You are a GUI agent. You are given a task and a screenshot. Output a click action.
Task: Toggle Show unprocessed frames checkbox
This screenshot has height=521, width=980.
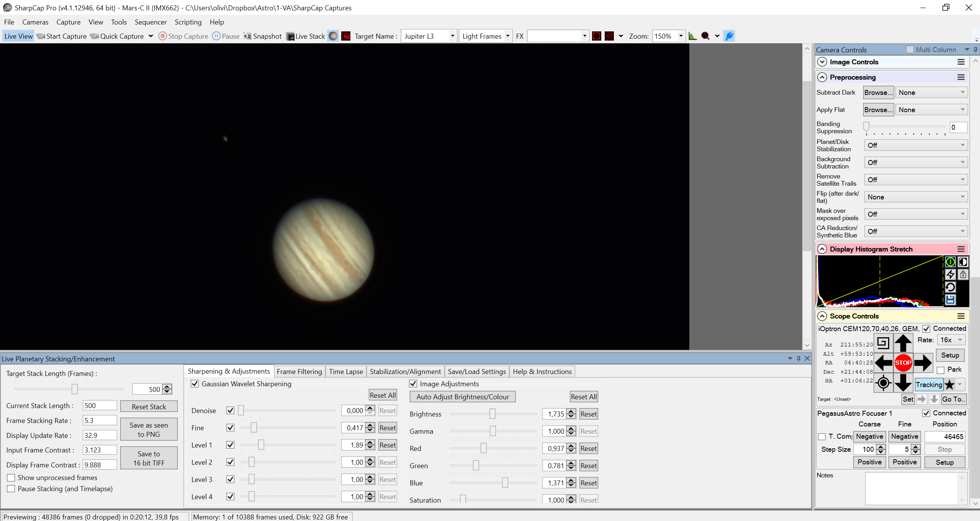pos(11,477)
